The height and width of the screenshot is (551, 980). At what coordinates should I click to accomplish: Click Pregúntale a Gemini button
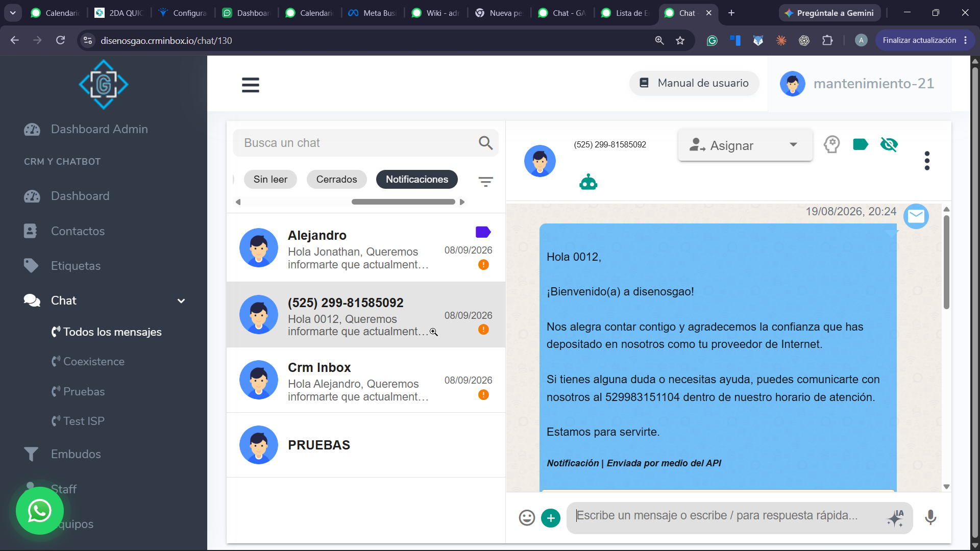coord(830,13)
